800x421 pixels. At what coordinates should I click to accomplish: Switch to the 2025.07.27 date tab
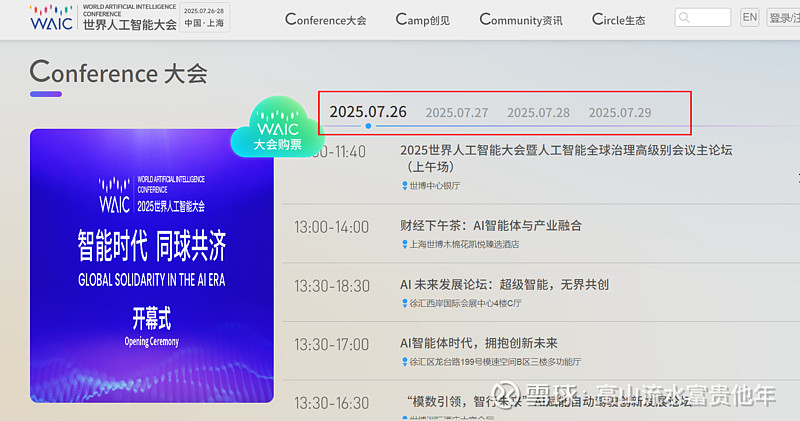457,113
